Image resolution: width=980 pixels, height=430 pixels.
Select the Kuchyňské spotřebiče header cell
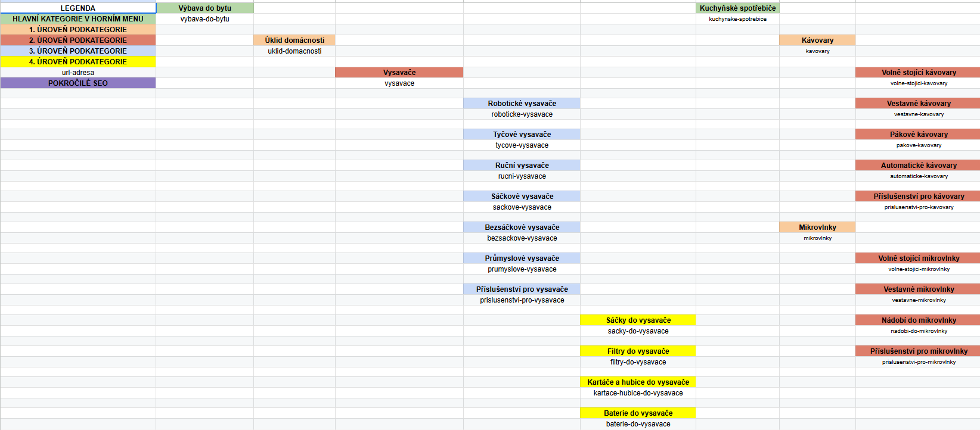point(737,8)
